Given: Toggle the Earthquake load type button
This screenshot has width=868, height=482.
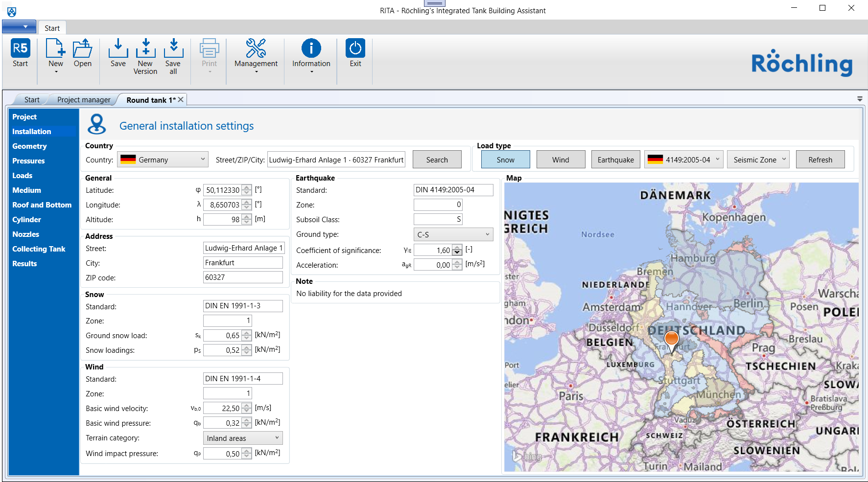Looking at the screenshot, I should point(616,160).
